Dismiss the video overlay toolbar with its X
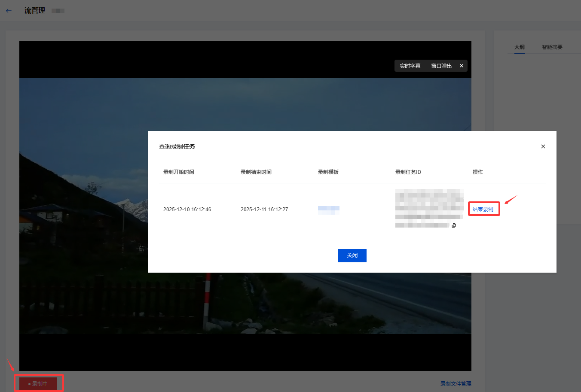This screenshot has height=392, width=581. 461,66
